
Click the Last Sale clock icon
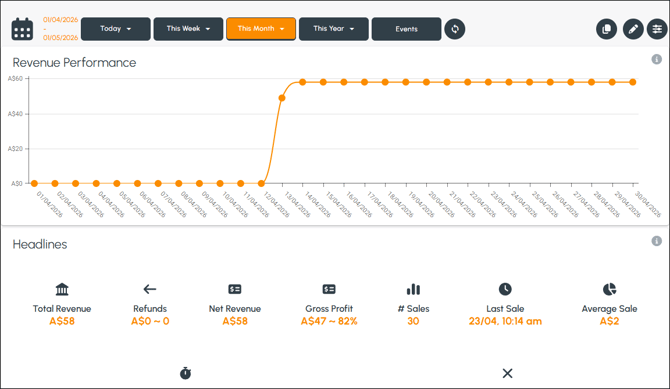505,289
